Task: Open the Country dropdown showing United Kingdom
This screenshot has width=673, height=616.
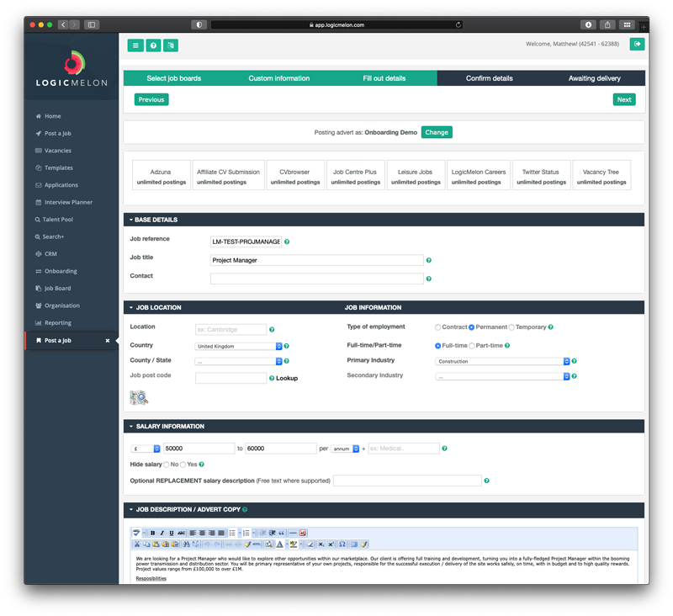Action: tap(238, 346)
